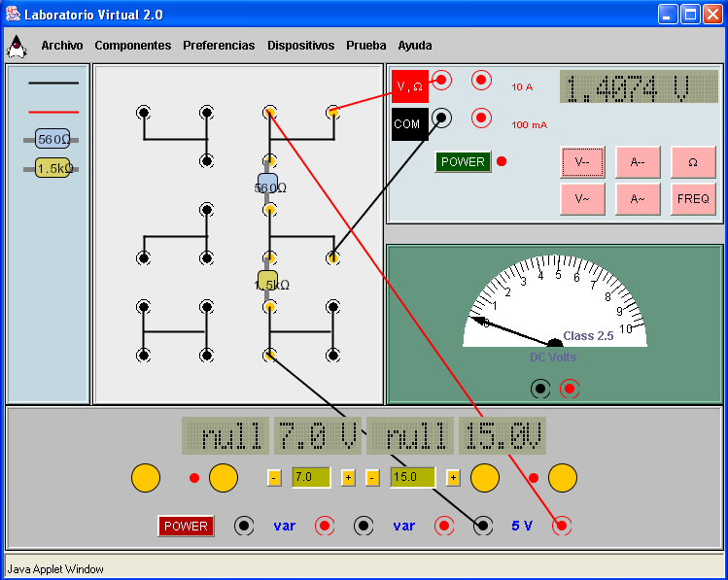Image resolution: width=728 pixels, height=580 pixels.
Task: Click the multimeter COM jack
Action: point(441,118)
